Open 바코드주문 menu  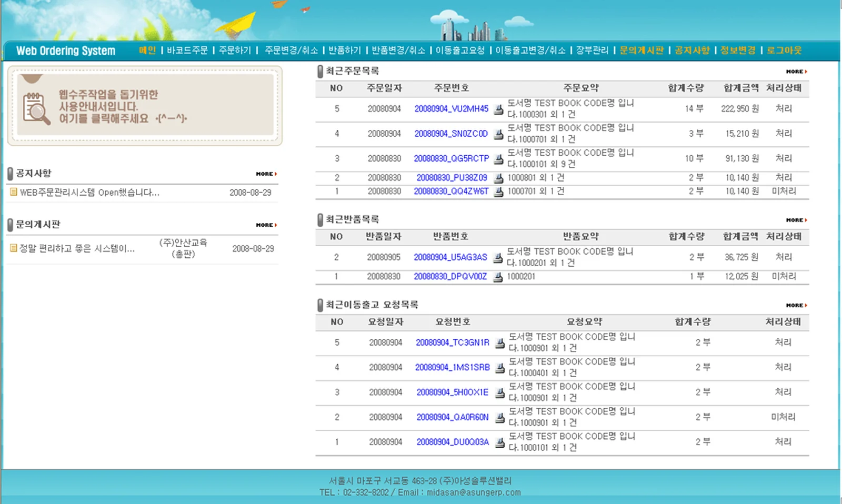[187, 51]
